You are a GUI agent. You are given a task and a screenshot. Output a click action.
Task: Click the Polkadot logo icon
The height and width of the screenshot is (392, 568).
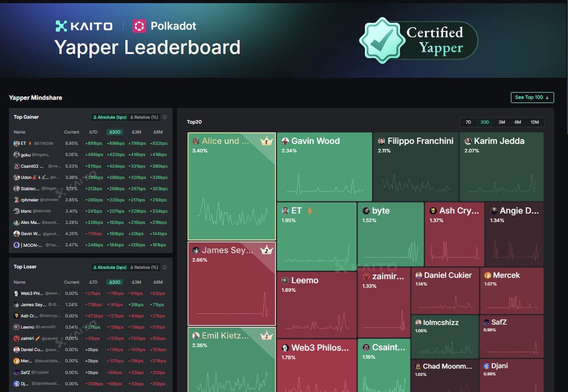139,26
